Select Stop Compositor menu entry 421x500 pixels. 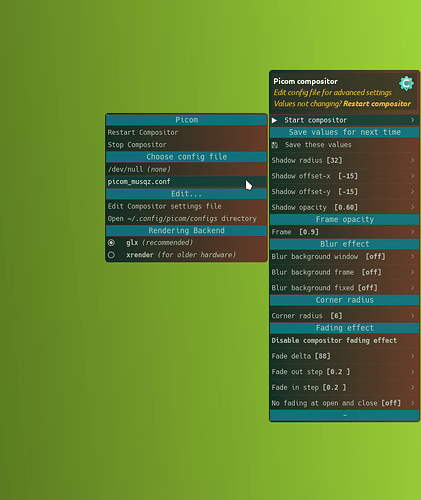(x=186, y=145)
